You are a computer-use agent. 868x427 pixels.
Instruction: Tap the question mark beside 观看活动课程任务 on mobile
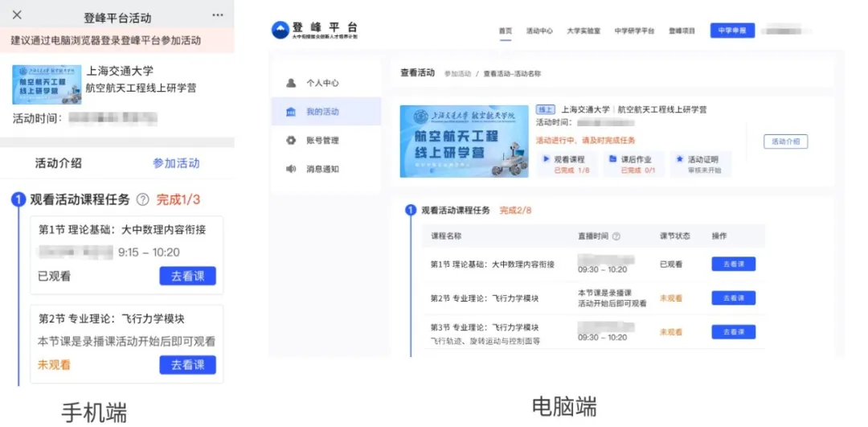pos(142,199)
